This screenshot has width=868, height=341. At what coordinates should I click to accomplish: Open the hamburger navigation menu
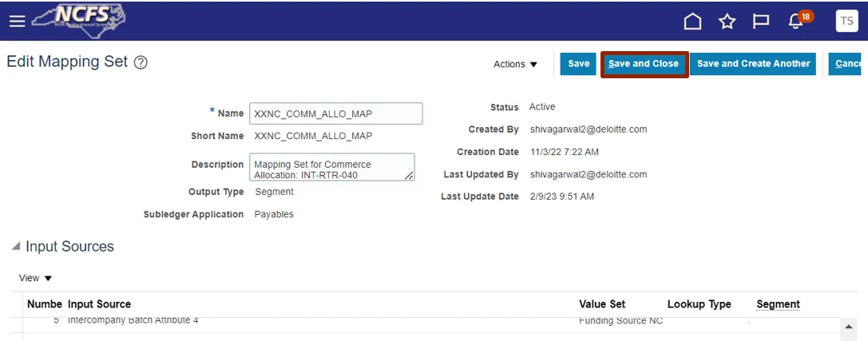click(x=17, y=22)
